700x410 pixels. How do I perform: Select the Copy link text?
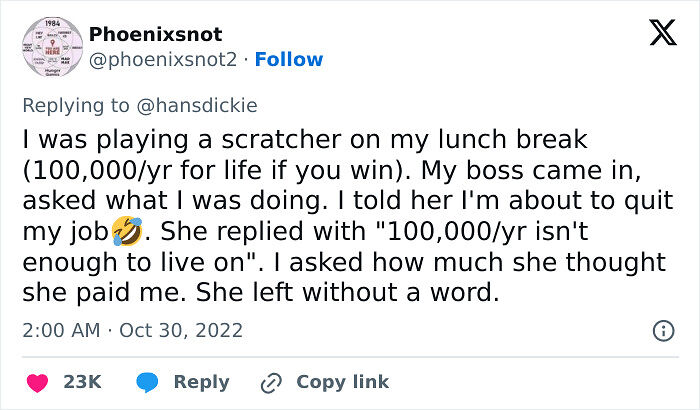click(x=343, y=382)
